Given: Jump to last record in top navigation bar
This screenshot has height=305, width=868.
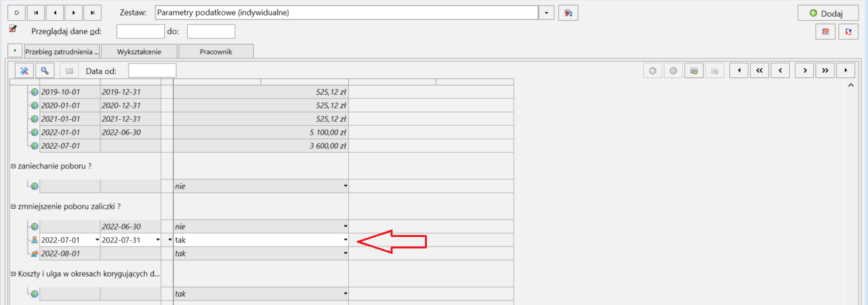Looking at the screenshot, I should coord(92,13).
